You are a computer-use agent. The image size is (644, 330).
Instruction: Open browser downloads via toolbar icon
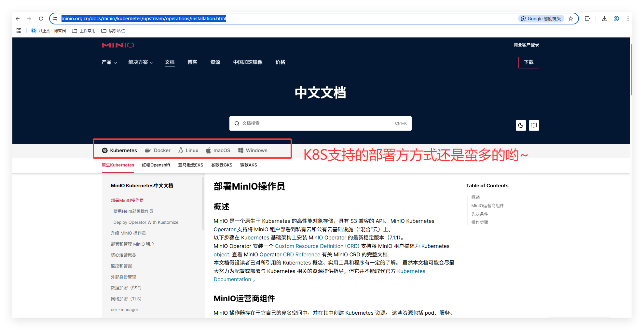[x=604, y=19]
